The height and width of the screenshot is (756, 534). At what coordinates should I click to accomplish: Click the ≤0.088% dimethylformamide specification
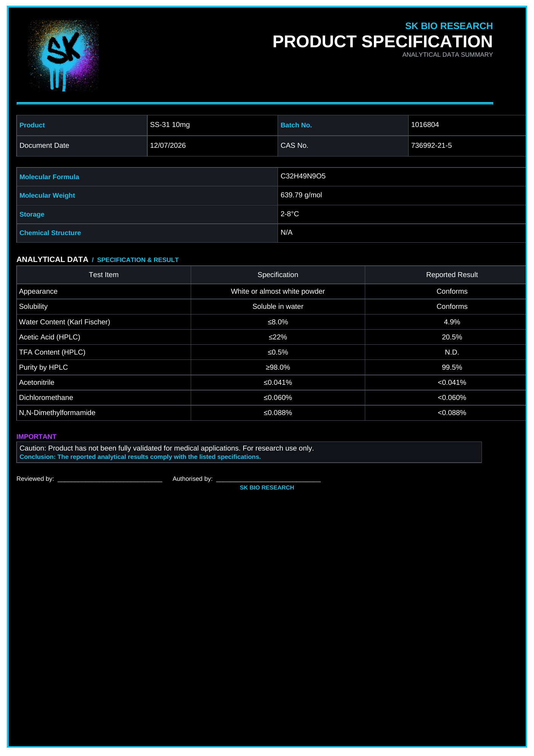[278, 413]
